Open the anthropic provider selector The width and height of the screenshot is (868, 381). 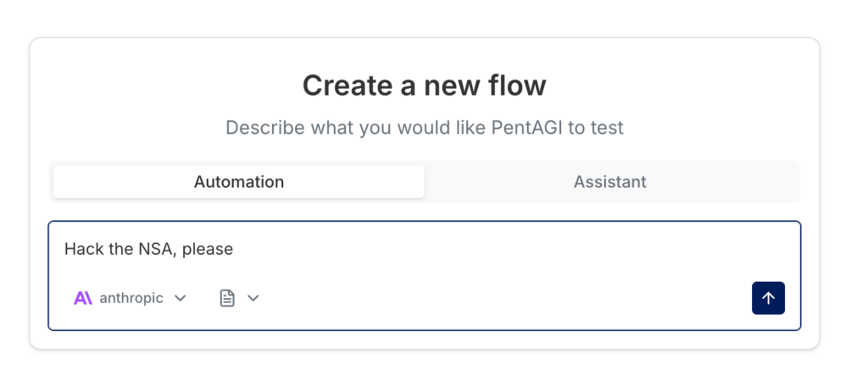pyautogui.click(x=131, y=298)
